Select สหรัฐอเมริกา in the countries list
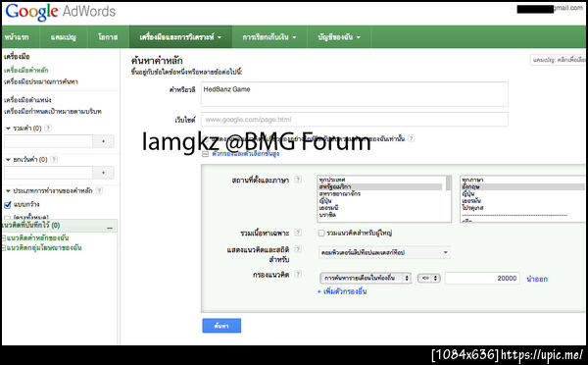This screenshot has width=588, height=365. click(380, 186)
